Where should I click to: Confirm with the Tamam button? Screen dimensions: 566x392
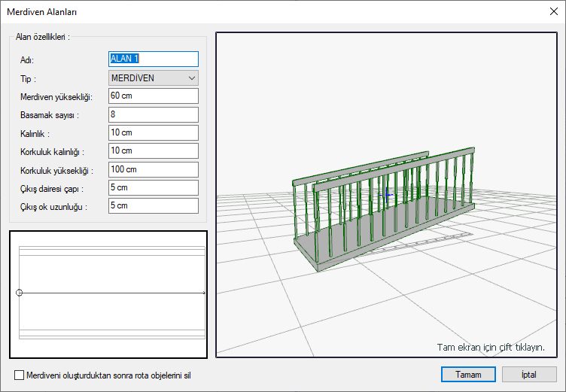tap(467, 374)
